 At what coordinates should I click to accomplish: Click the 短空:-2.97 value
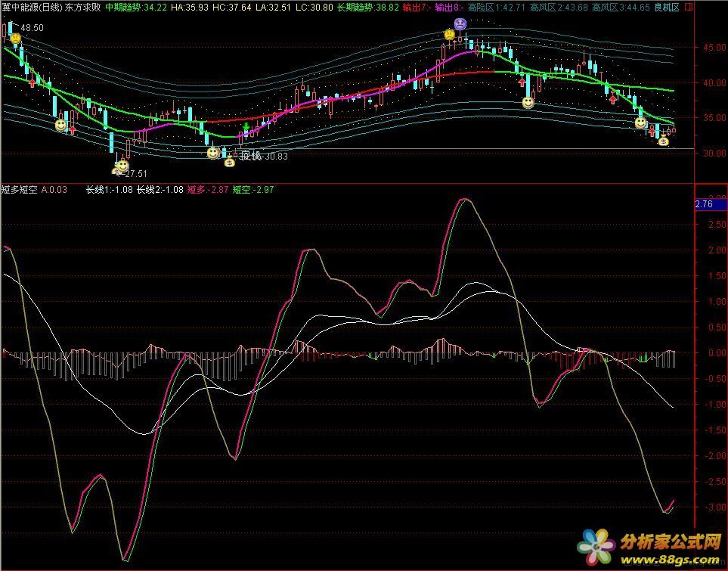[x=253, y=190]
